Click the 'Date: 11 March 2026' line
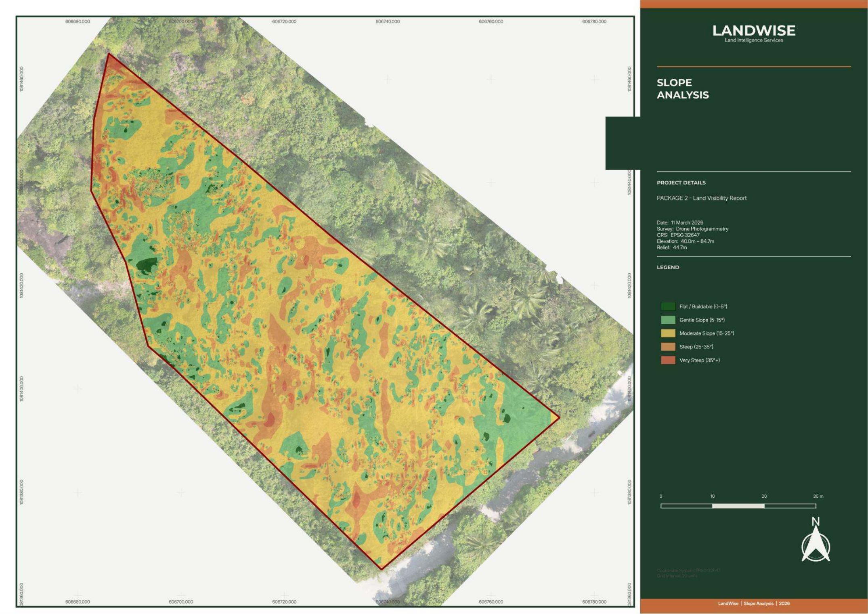The image size is (868, 614). [x=680, y=222]
